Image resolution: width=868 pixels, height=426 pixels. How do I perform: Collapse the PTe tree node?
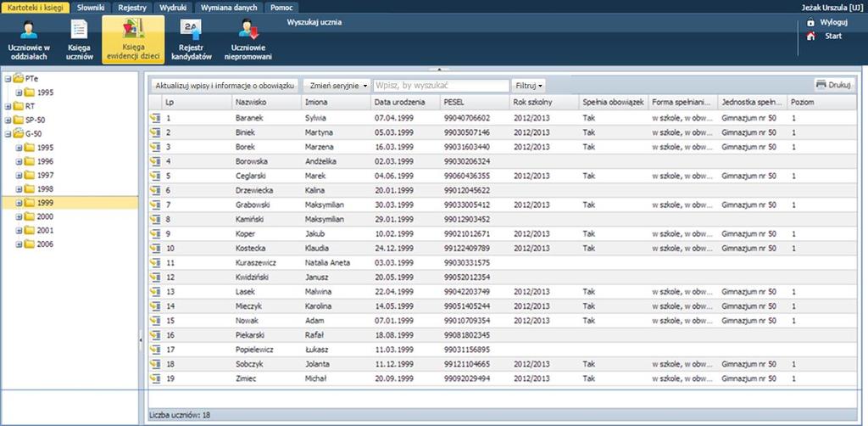[x=8, y=79]
